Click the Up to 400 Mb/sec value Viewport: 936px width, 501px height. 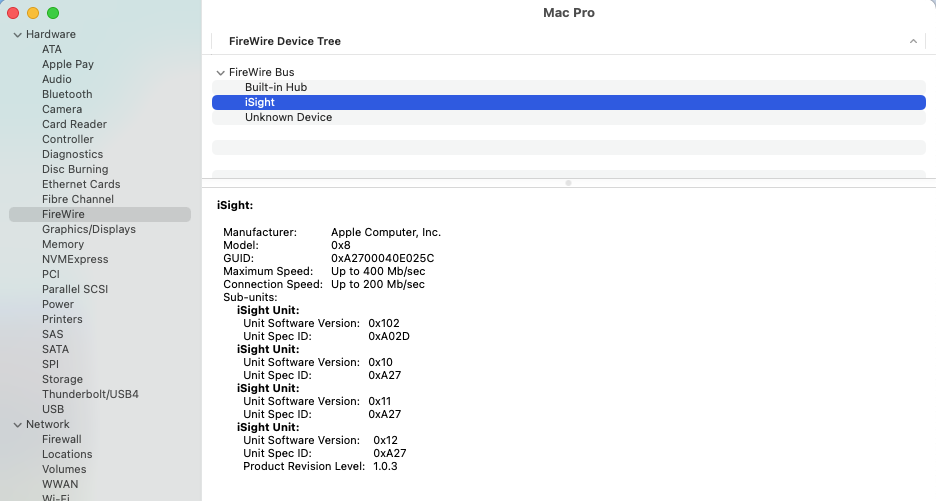(x=378, y=272)
